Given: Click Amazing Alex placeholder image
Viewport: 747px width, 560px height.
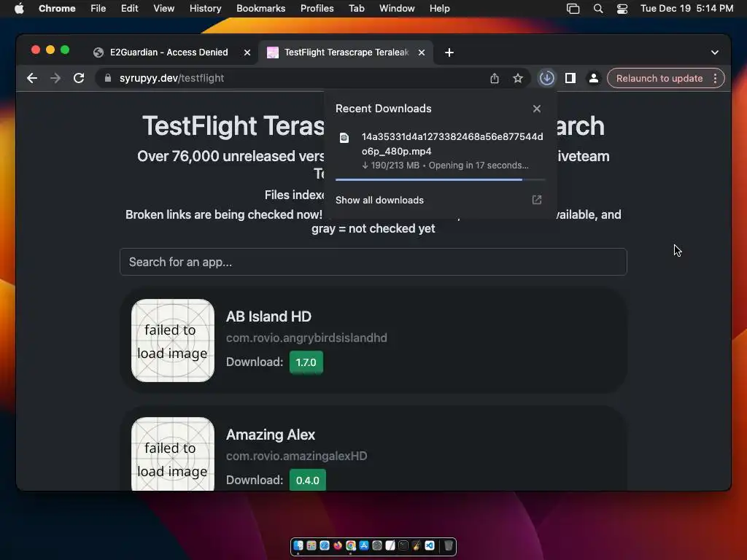Looking at the screenshot, I should tap(172, 454).
